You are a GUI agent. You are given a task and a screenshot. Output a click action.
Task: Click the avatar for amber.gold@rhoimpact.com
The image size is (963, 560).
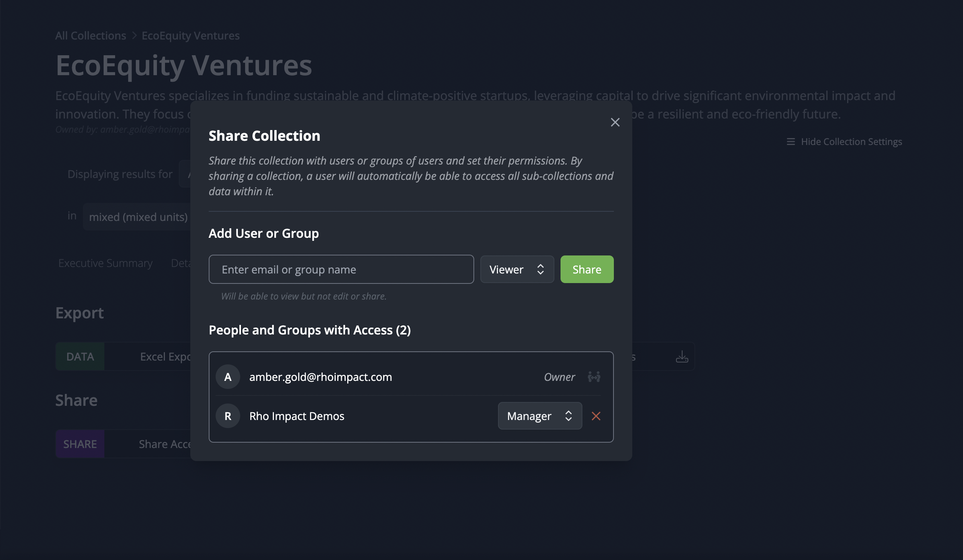click(228, 377)
